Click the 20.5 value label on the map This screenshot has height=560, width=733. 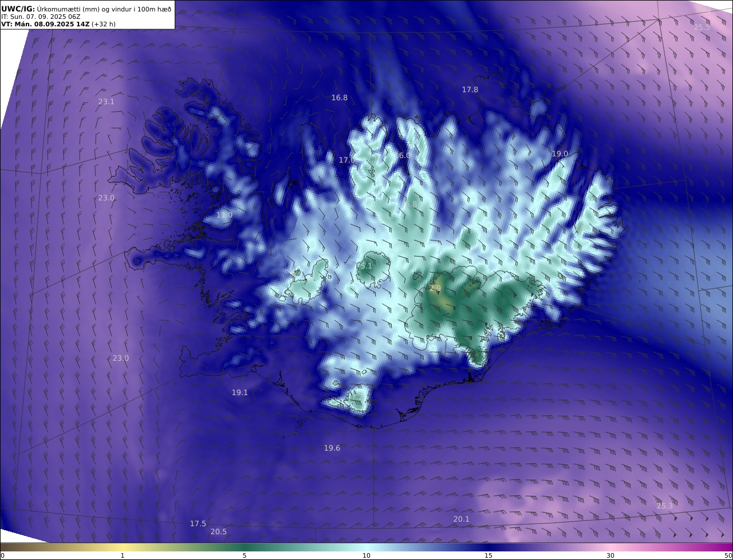tap(219, 532)
